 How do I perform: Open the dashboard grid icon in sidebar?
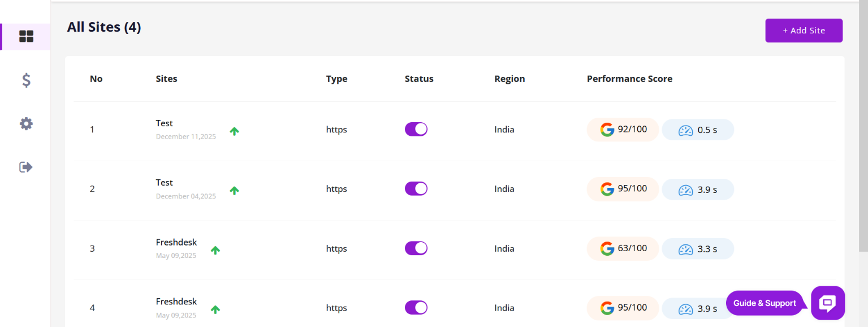coord(26,37)
